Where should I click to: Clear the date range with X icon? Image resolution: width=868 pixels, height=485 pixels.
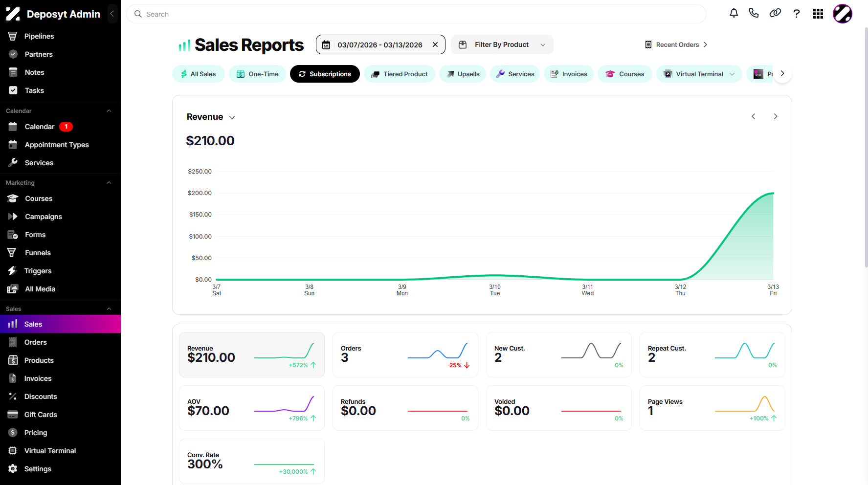[435, 44]
